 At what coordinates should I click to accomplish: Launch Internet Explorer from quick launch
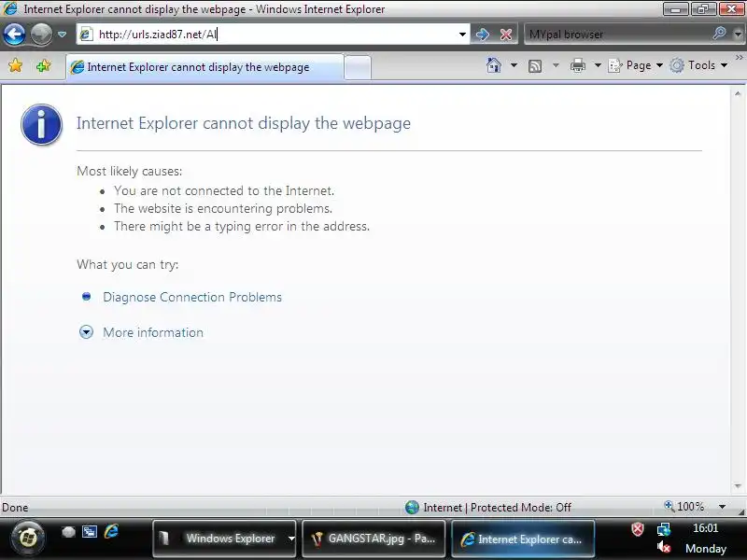111,531
